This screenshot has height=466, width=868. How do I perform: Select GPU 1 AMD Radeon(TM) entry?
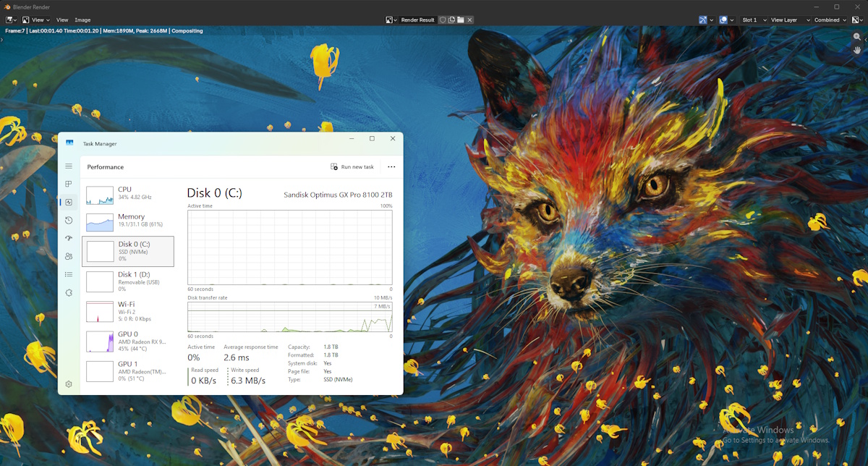pyautogui.click(x=128, y=370)
